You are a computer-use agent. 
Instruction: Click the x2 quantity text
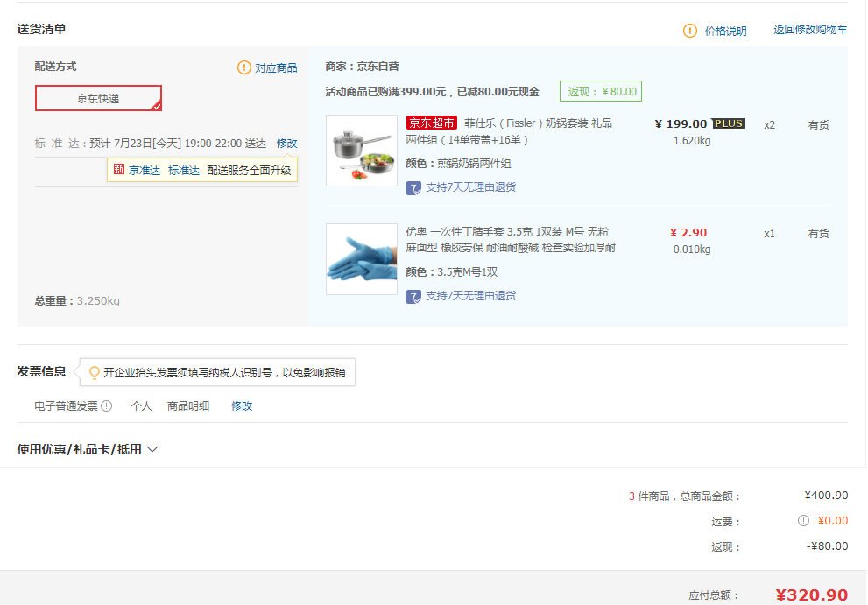[x=769, y=125]
